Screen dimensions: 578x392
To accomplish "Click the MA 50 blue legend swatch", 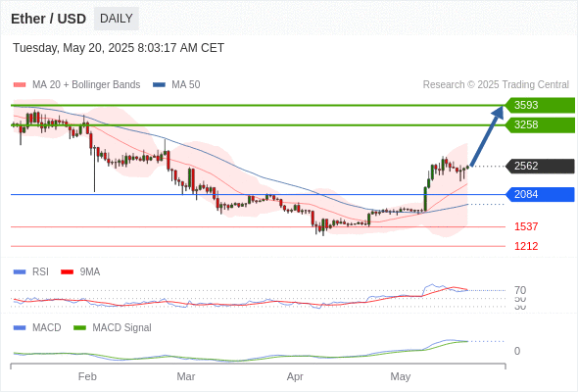I will (159, 85).
